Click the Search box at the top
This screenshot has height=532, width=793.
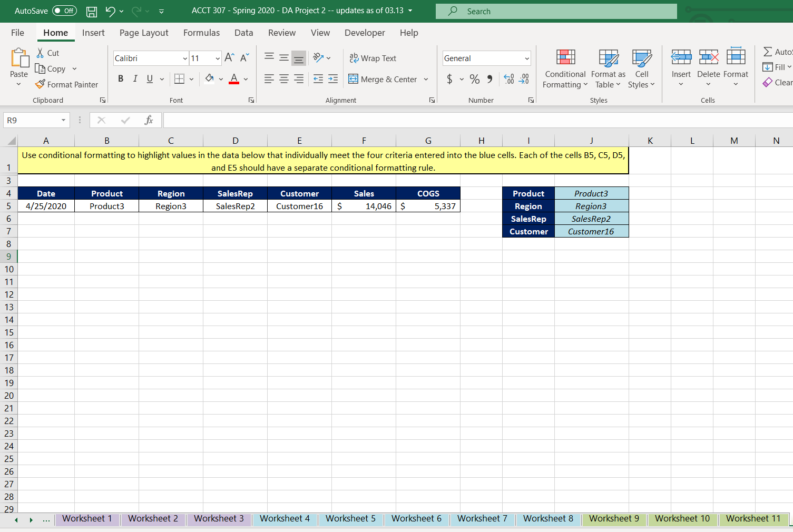pos(556,11)
